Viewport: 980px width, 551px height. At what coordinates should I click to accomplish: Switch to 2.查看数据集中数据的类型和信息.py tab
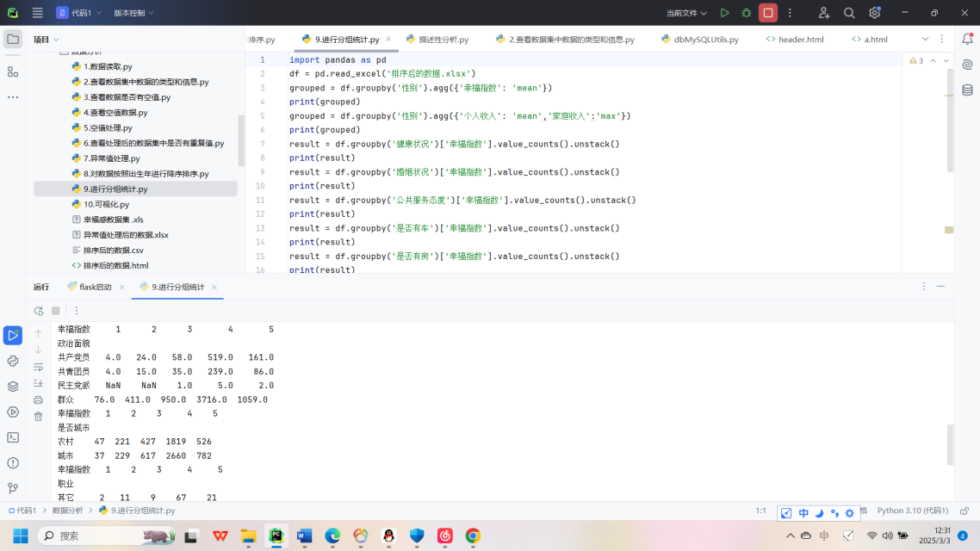565,40
